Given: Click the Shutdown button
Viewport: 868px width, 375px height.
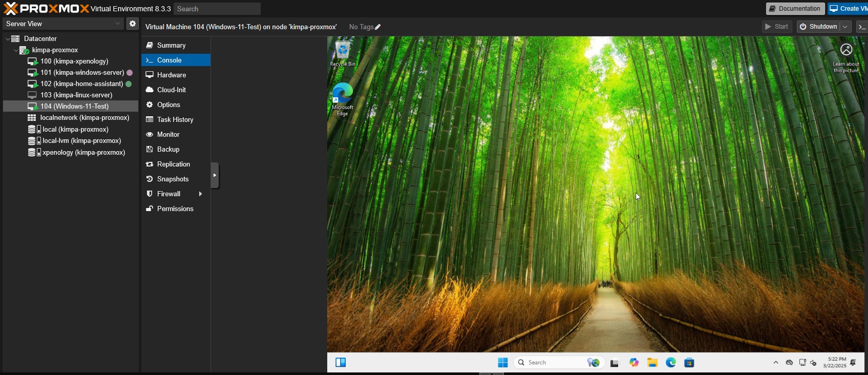Looking at the screenshot, I should (818, 27).
